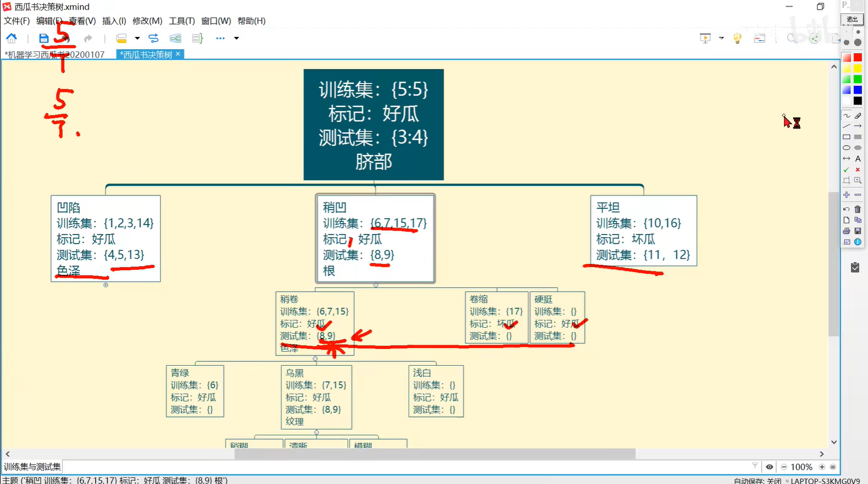Pick the solid yellow color swatch
The image size is (868, 484).
(x=858, y=68)
